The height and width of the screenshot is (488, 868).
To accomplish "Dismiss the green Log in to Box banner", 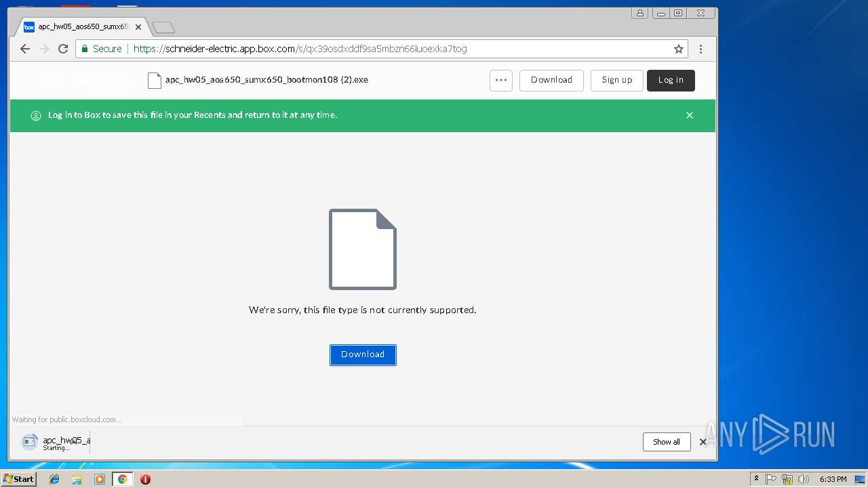I will (690, 115).
